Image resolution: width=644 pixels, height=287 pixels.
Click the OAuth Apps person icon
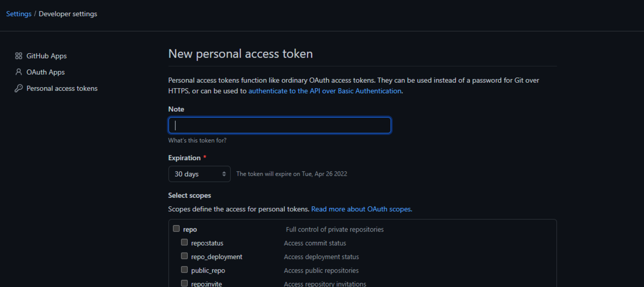18,72
